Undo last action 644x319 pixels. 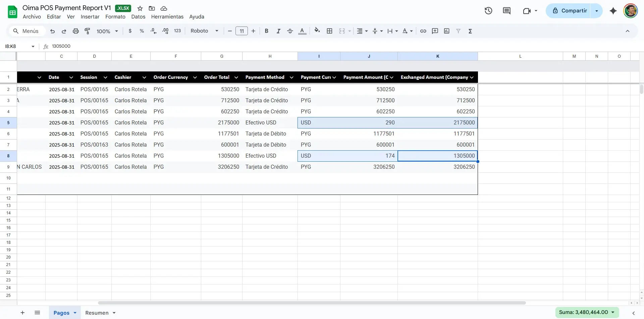pos(52,31)
